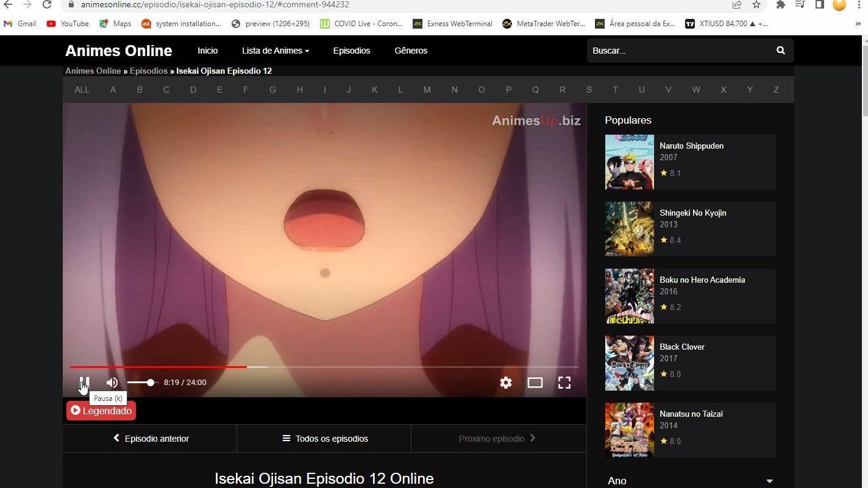Share this page via address bar icon
The height and width of the screenshot is (488, 868).
tap(737, 5)
